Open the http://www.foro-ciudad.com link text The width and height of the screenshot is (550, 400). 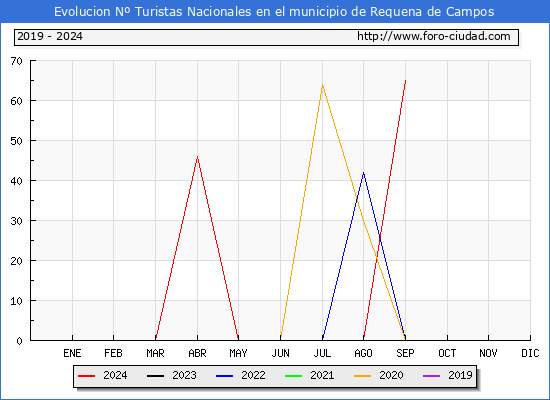(x=434, y=36)
